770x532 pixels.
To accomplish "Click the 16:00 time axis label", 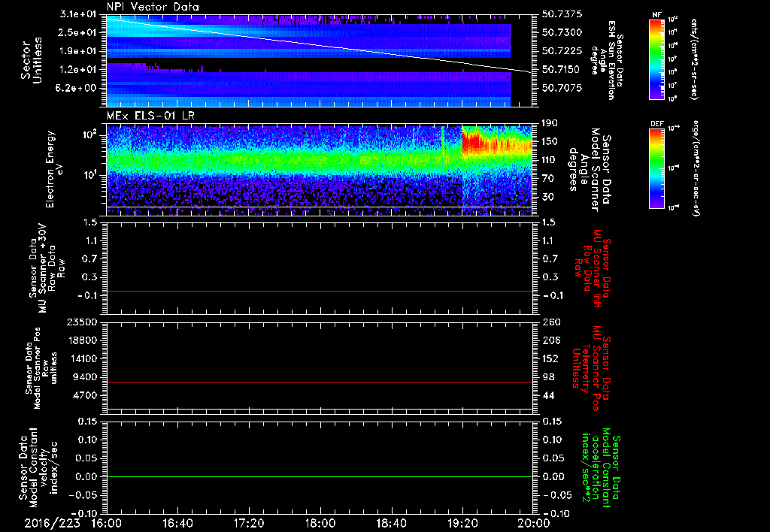I will (106, 523).
